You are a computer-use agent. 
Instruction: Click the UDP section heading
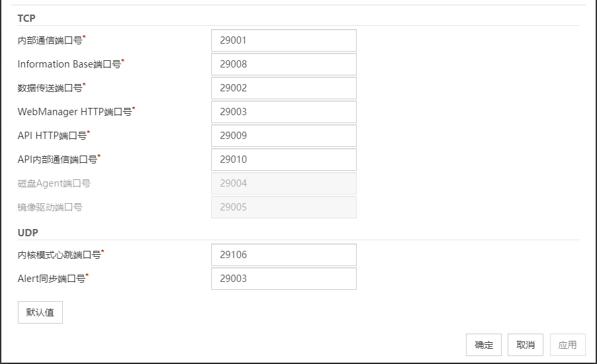[28, 232]
